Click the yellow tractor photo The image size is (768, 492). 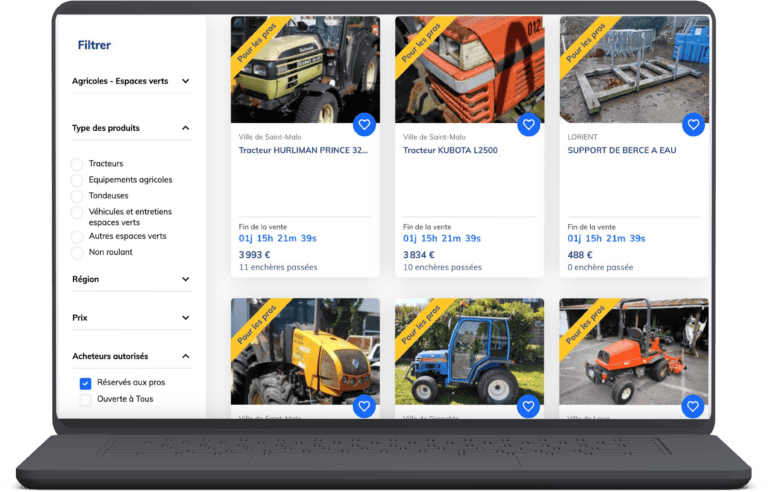(x=305, y=351)
